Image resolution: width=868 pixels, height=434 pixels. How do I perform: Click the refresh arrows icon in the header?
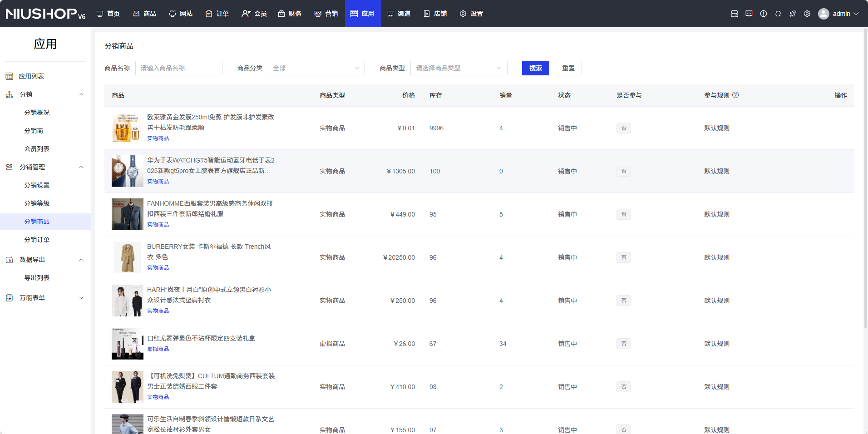click(x=778, y=14)
